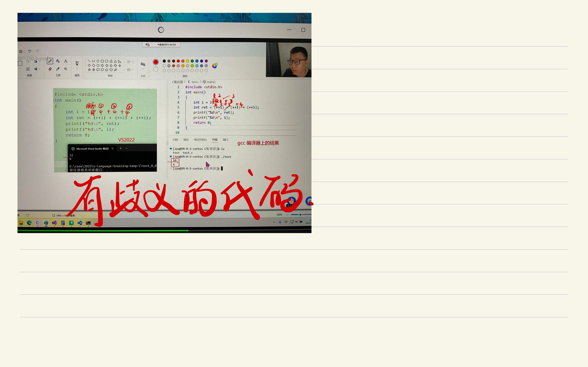Image resolution: width=588 pixels, height=367 pixels.
Task: Select the red color swatch
Action: [178, 61]
